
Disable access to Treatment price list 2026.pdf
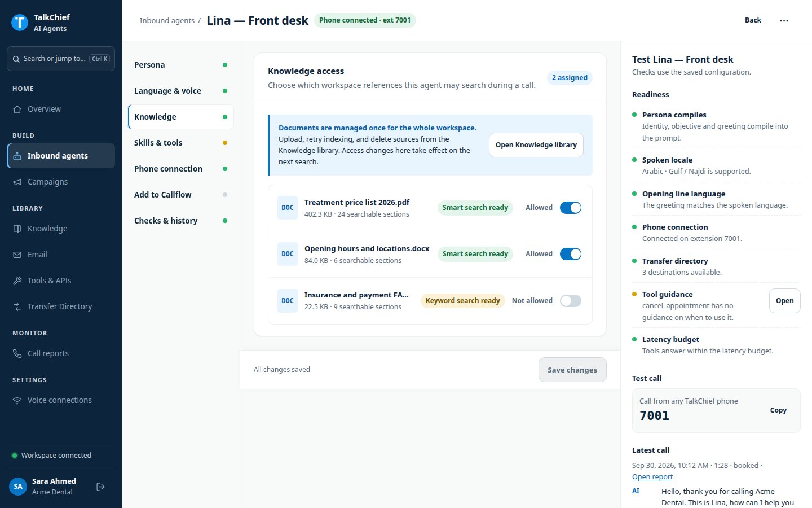[x=571, y=208]
